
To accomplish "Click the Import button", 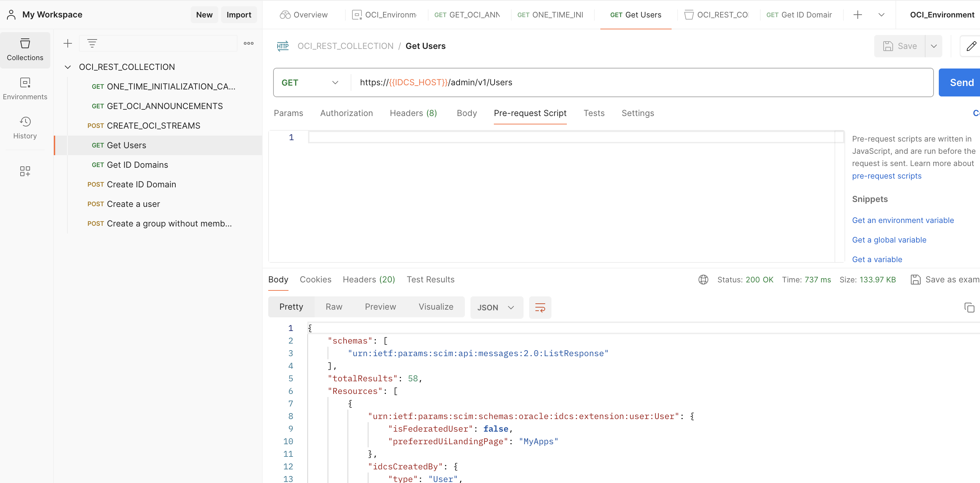I will [x=239, y=15].
